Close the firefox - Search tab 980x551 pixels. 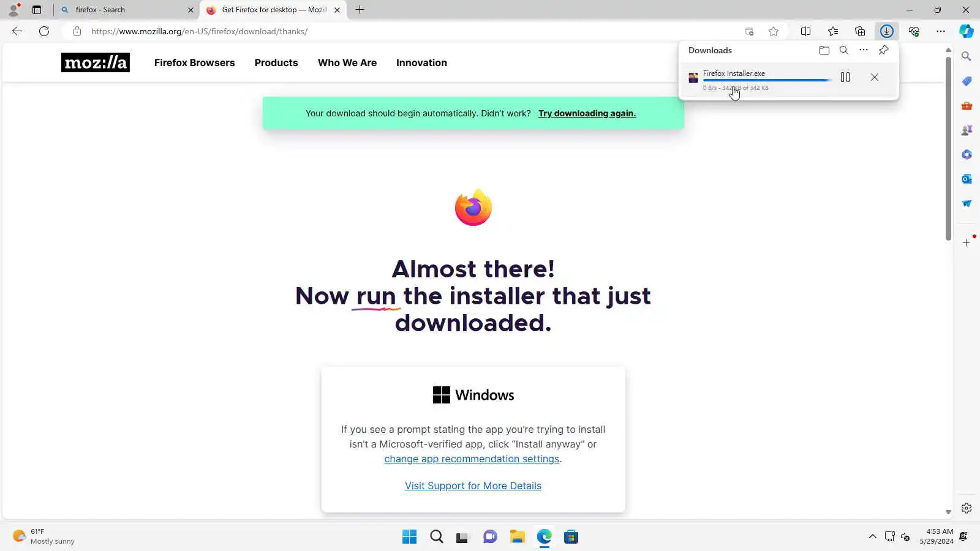[x=190, y=10]
